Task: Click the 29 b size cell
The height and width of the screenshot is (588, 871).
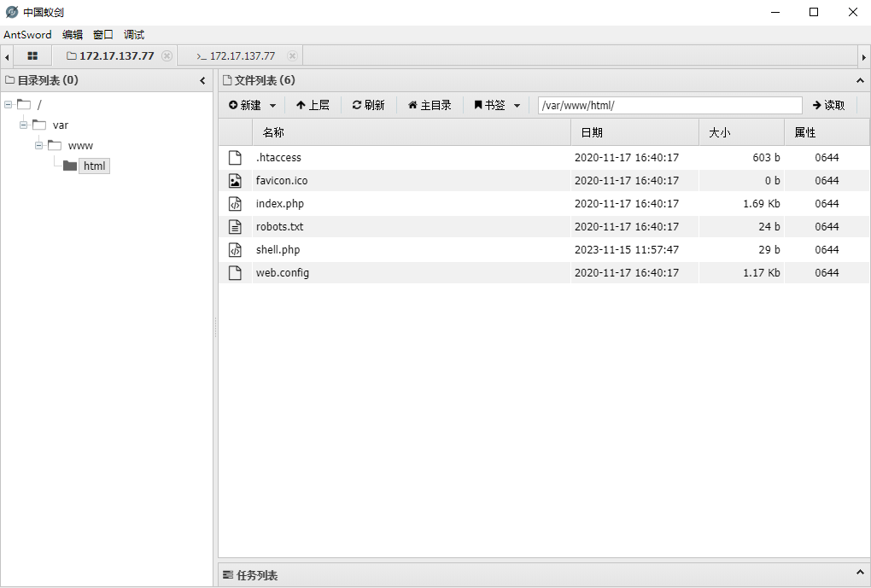Action: click(769, 250)
